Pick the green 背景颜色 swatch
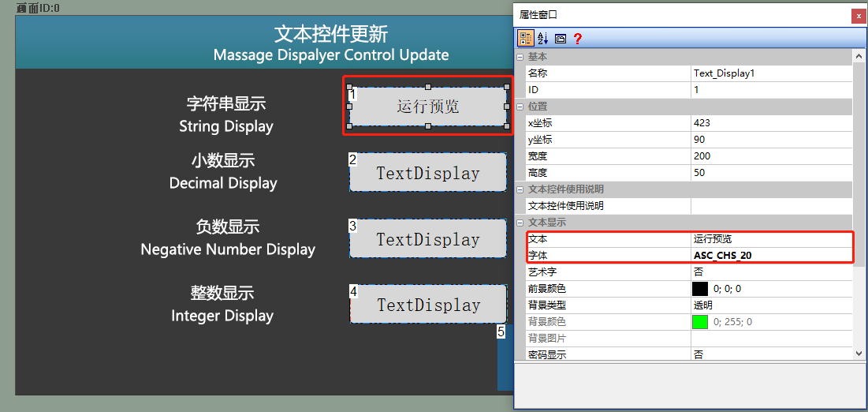The height and width of the screenshot is (412, 868). pyautogui.click(x=700, y=322)
